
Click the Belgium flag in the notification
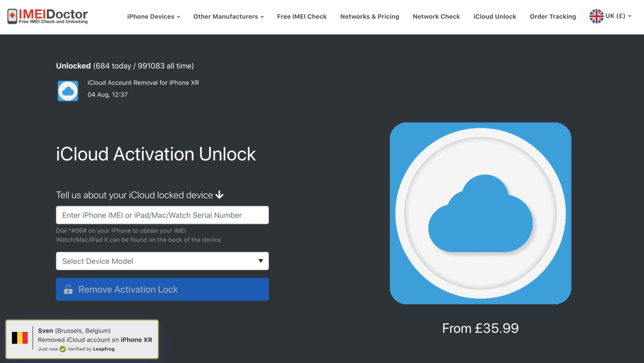20,338
